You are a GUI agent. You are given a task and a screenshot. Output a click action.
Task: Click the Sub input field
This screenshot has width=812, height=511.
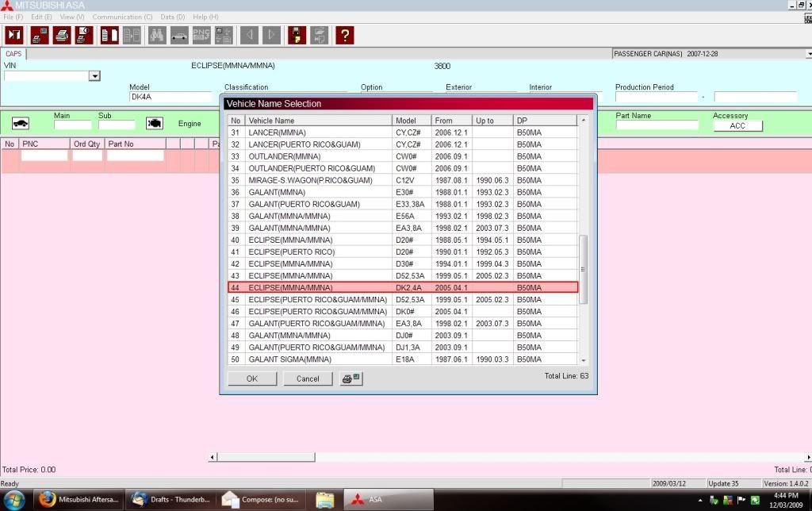click(x=117, y=125)
